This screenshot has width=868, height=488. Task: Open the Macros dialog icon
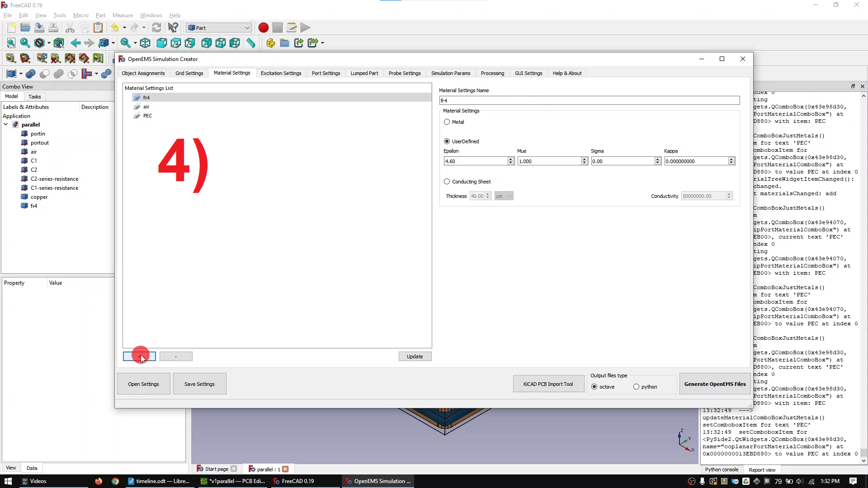point(292,28)
